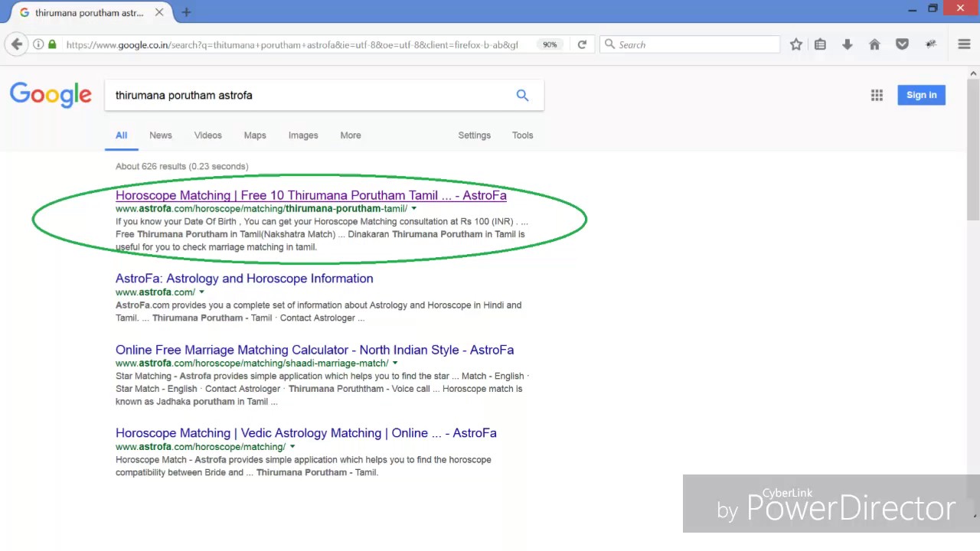Expand arrow beside shaadi-marriage-match URL
980x551 pixels.
tap(395, 363)
